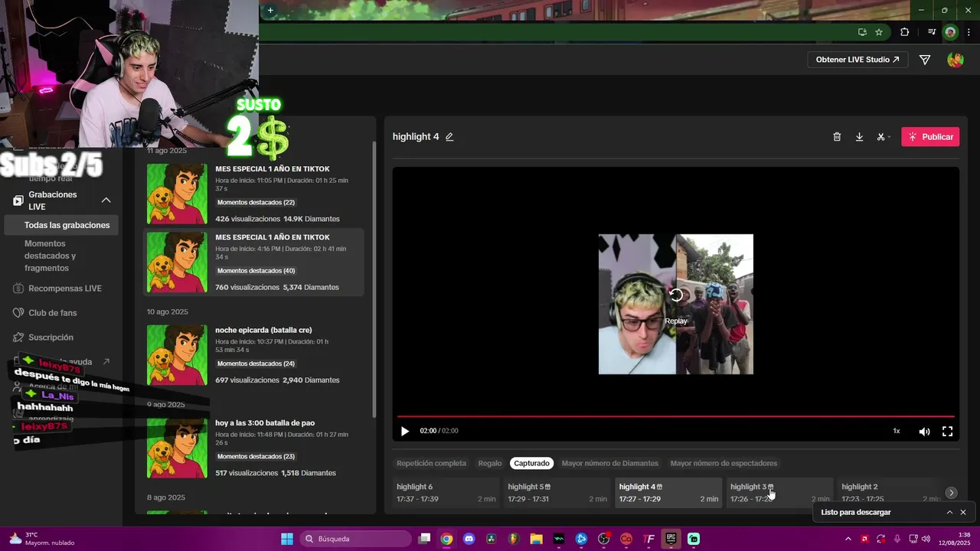Image resolution: width=980 pixels, height=551 pixels.
Task: Open the highlight 2 clip
Action: click(890, 492)
